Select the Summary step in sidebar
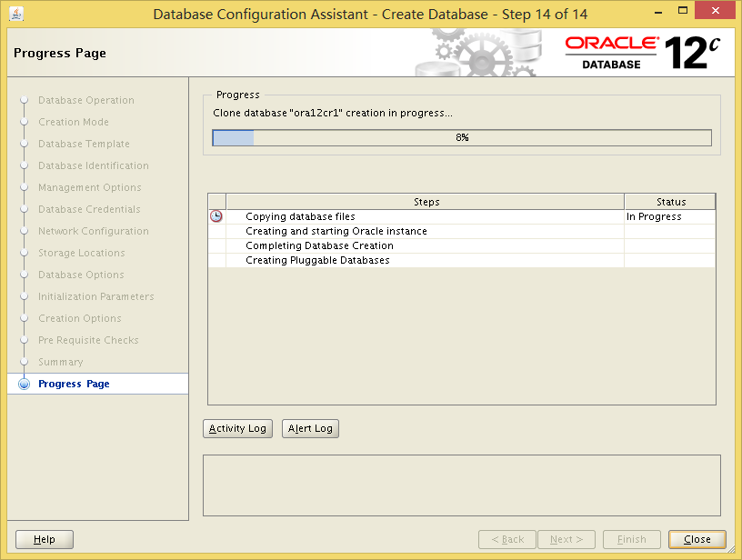The width and height of the screenshot is (742, 560). 60,362
